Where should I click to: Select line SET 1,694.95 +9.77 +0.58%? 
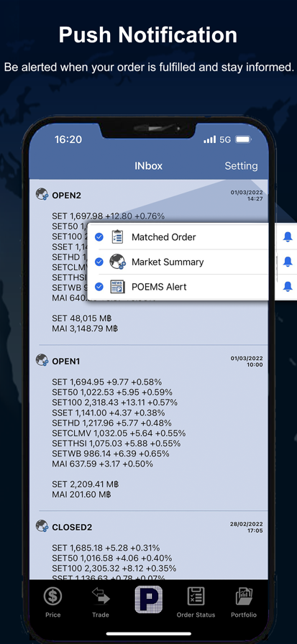click(x=107, y=382)
